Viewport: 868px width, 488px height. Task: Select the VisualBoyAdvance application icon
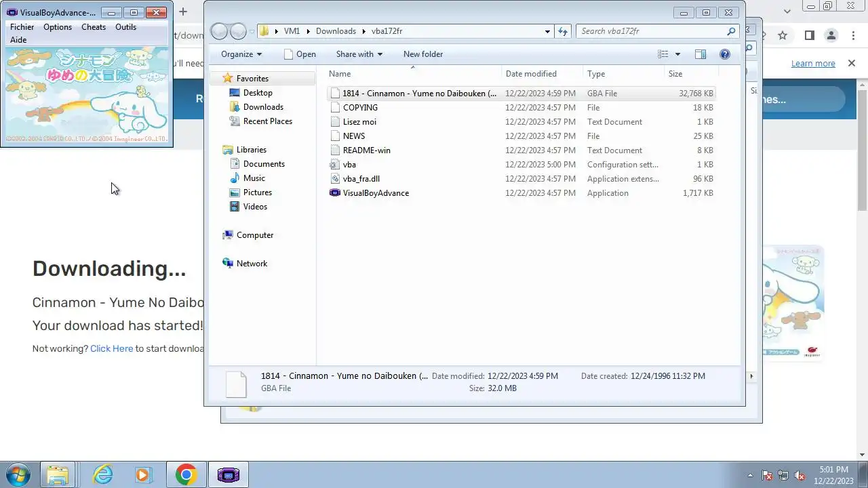pyautogui.click(x=334, y=193)
